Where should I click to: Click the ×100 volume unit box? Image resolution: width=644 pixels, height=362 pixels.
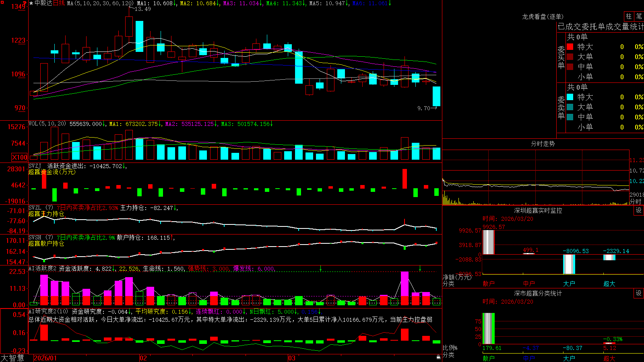[19, 157]
